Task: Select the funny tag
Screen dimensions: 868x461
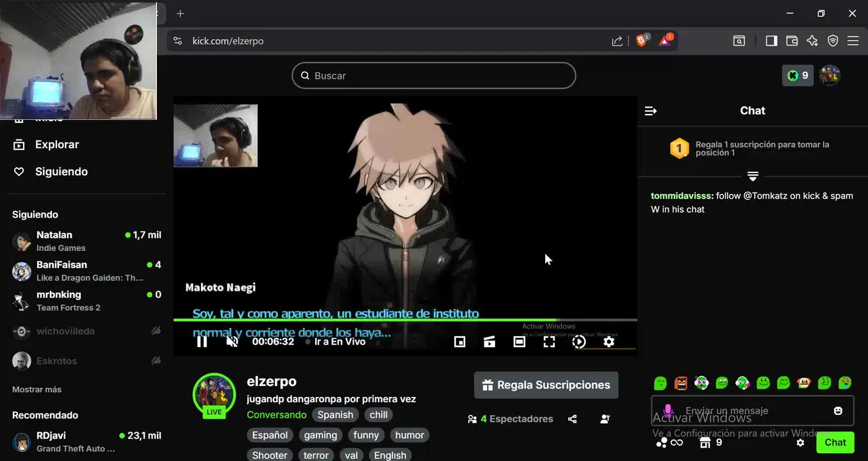Action: [x=366, y=435]
